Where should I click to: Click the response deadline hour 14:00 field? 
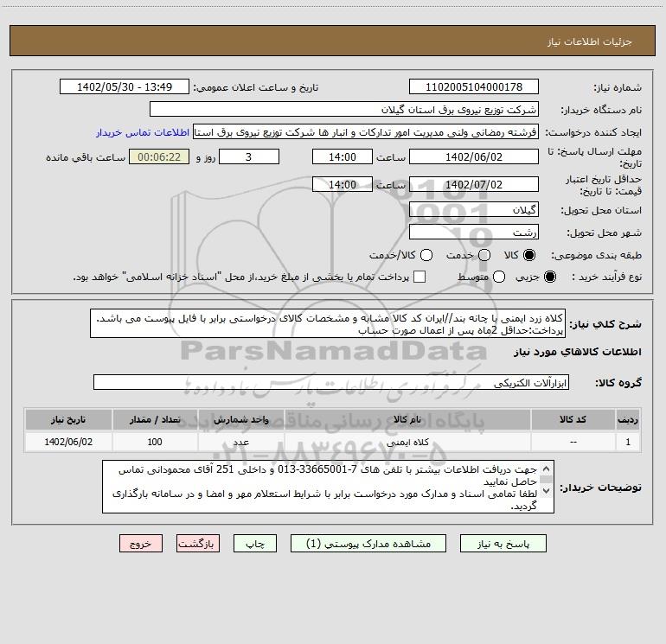click(x=343, y=156)
